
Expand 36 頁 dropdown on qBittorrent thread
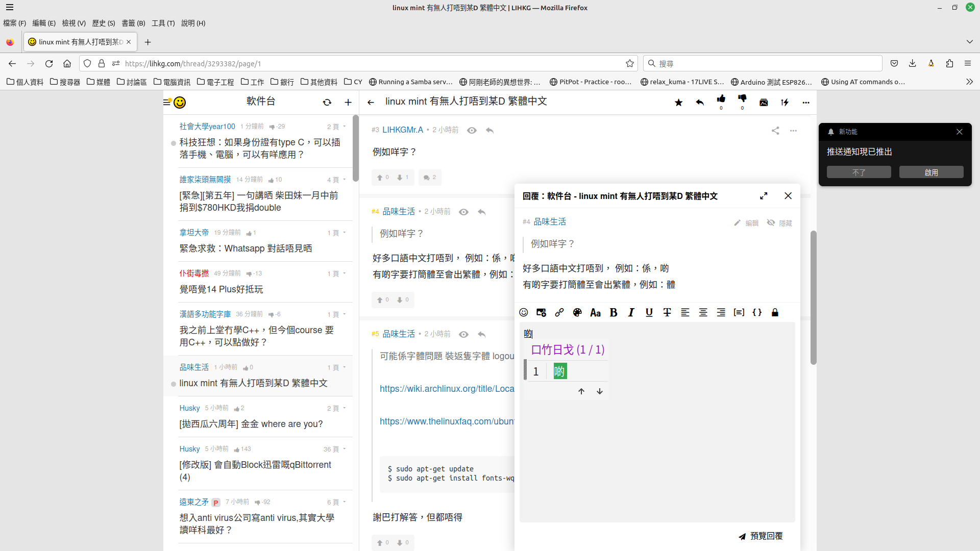click(x=335, y=449)
